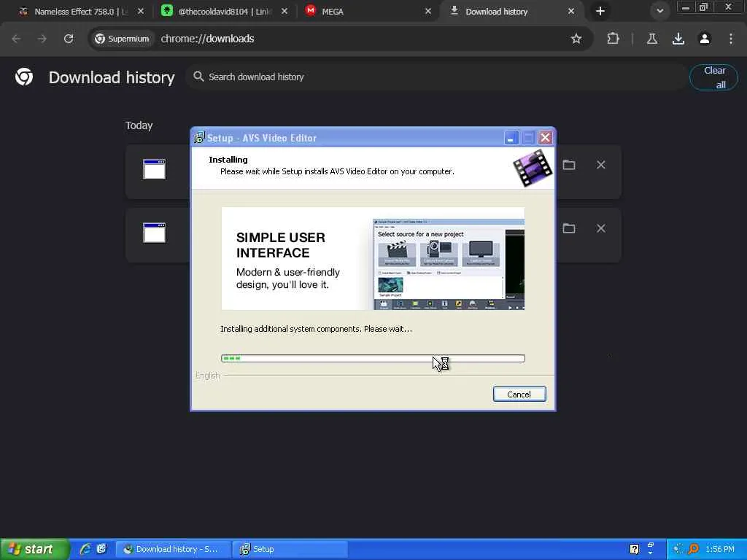Switch to the Nameless Effect 758.0 tab
This screenshot has height=560, width=747.
coord(79,12)
